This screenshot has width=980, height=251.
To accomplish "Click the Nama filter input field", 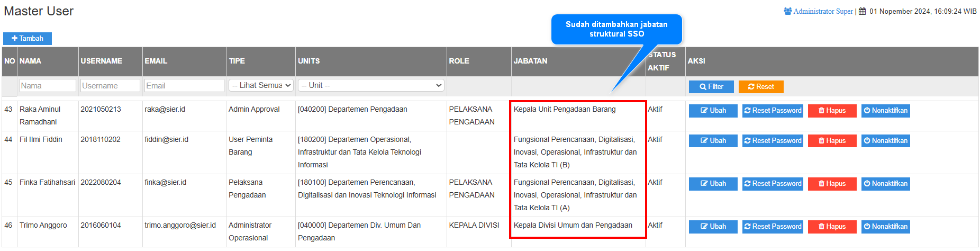I will point(48,86).
